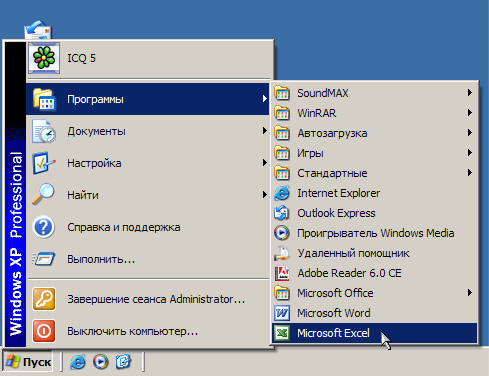Viewport: 489px width, 376px height.
Task: Click the red Выключить компьютер power icon
Action: (x=44, y=331)
